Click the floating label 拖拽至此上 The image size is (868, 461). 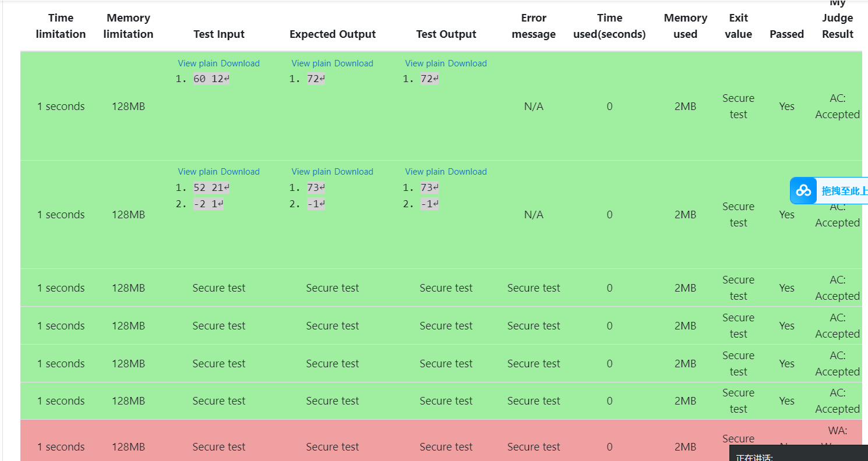pyautogui.click(x=844, y=191)
